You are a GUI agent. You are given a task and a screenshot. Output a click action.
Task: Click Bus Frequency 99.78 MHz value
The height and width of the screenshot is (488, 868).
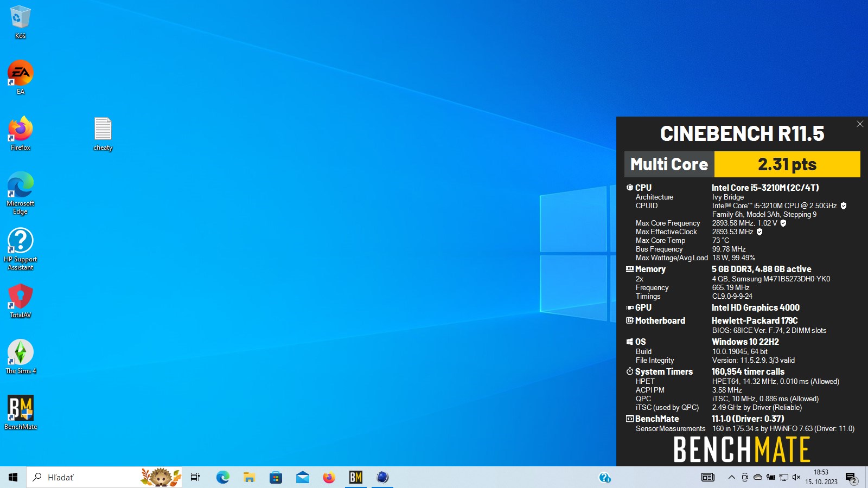pyautogui.click(x=729, y=249)
